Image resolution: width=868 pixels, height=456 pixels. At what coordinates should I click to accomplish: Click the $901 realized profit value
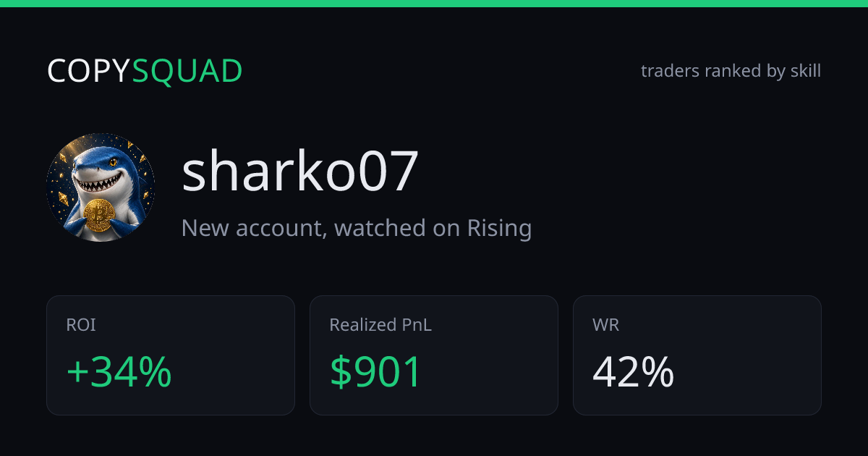click(375, 373)
